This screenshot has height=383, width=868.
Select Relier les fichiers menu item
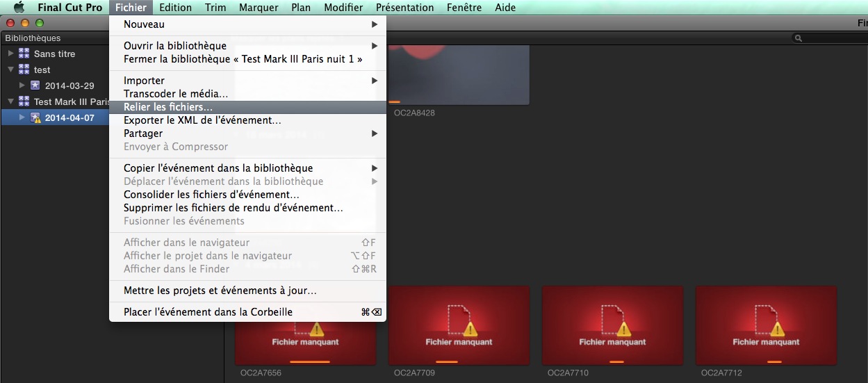tap(168, 107)
